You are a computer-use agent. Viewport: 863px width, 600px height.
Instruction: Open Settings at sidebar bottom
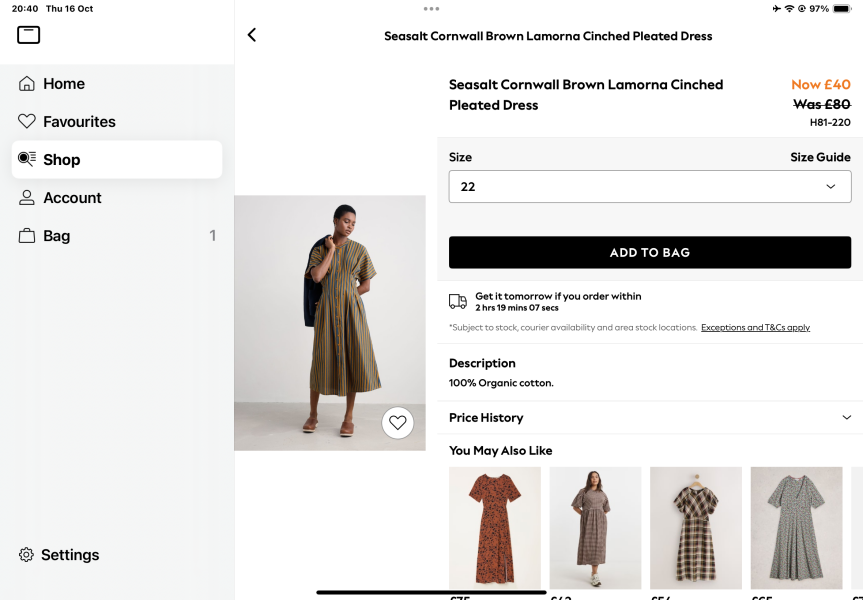click(x=59, y=554)
